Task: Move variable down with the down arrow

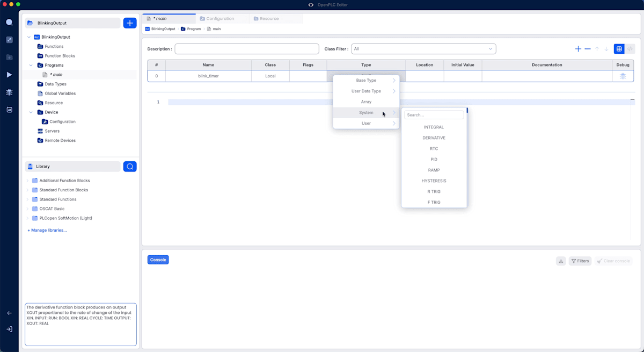Action: pyautogui.click(x=606, y=49)
